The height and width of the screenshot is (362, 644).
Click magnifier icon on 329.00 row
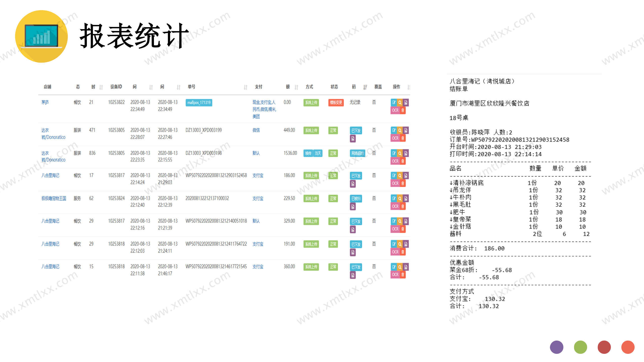pyautogui.click(x=400, y=221)
